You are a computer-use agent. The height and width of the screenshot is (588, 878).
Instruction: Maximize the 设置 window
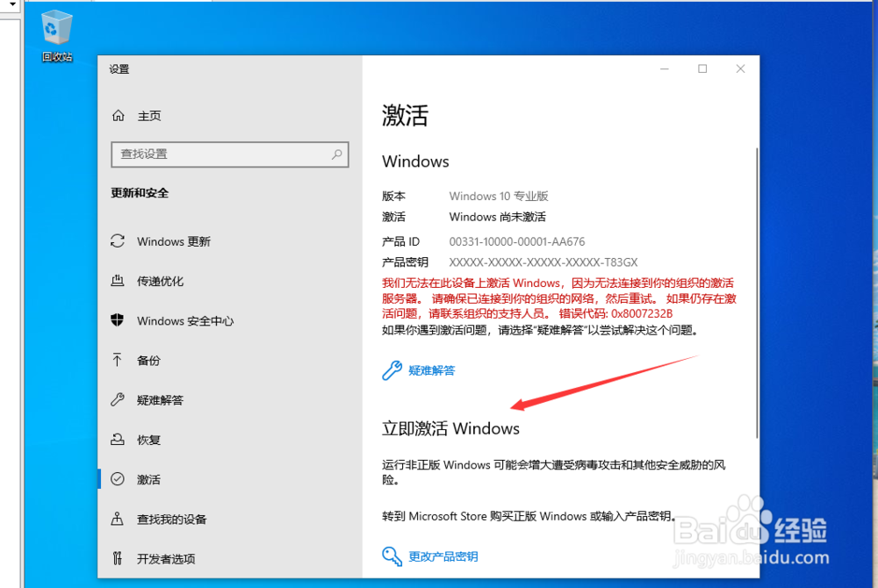[x=702, y=68]
